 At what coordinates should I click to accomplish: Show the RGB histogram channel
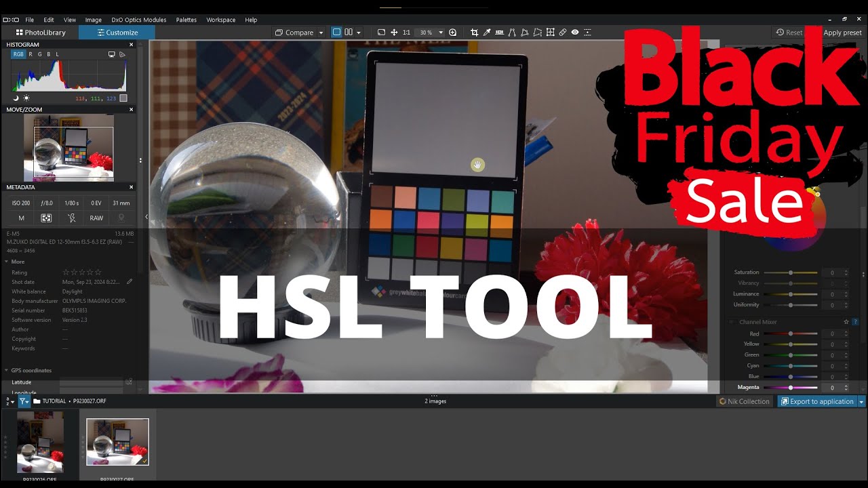pyautogui.click(x=18, y=54)
